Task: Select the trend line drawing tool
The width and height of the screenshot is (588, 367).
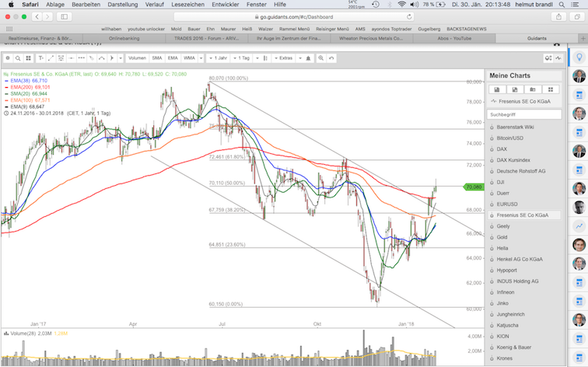Action: coord(51,58)
